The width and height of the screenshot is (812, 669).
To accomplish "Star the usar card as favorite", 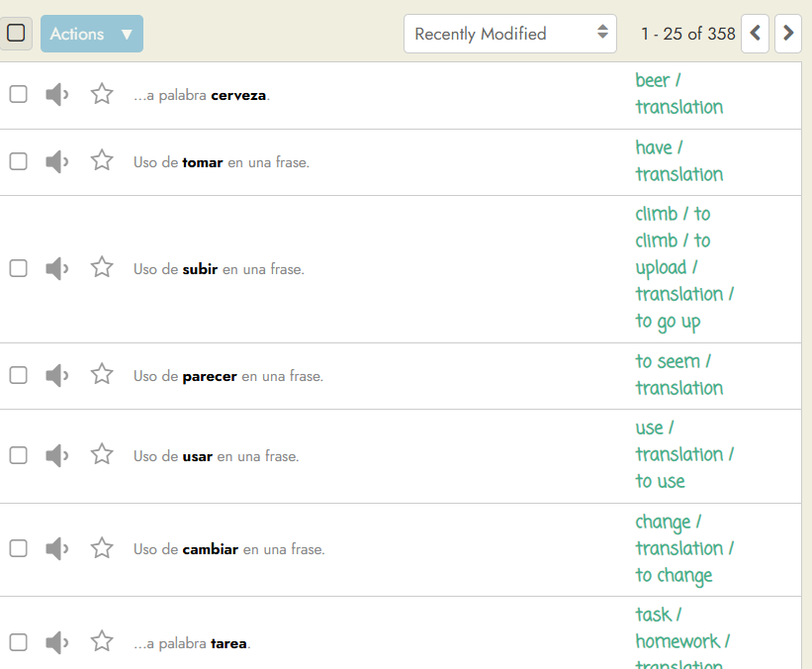I will coord(102,455).
